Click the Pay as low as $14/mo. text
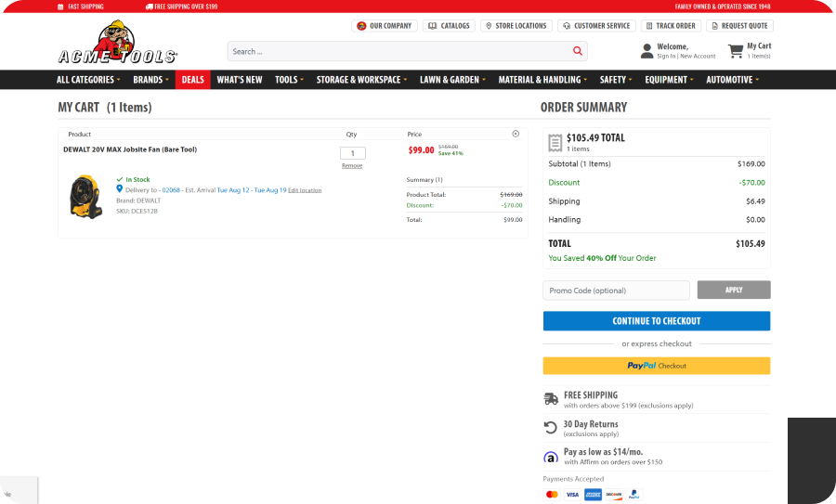The width and height of the screenshot is (836, 504). coord(603,452)
